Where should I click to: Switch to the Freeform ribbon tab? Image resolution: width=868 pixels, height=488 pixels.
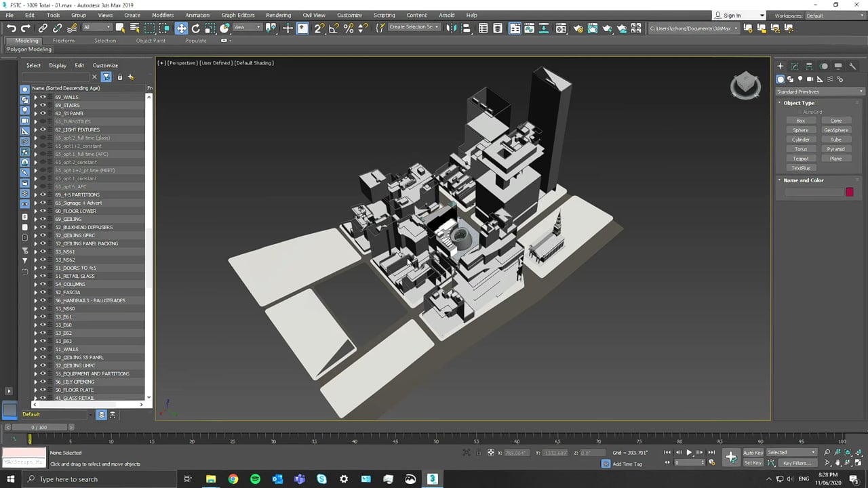click(x=64, y=41)
